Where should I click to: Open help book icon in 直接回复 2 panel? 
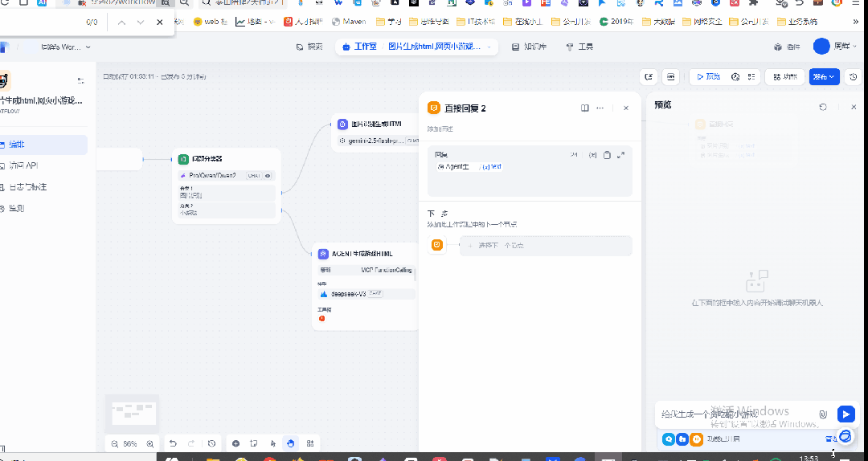pos(584,108)
